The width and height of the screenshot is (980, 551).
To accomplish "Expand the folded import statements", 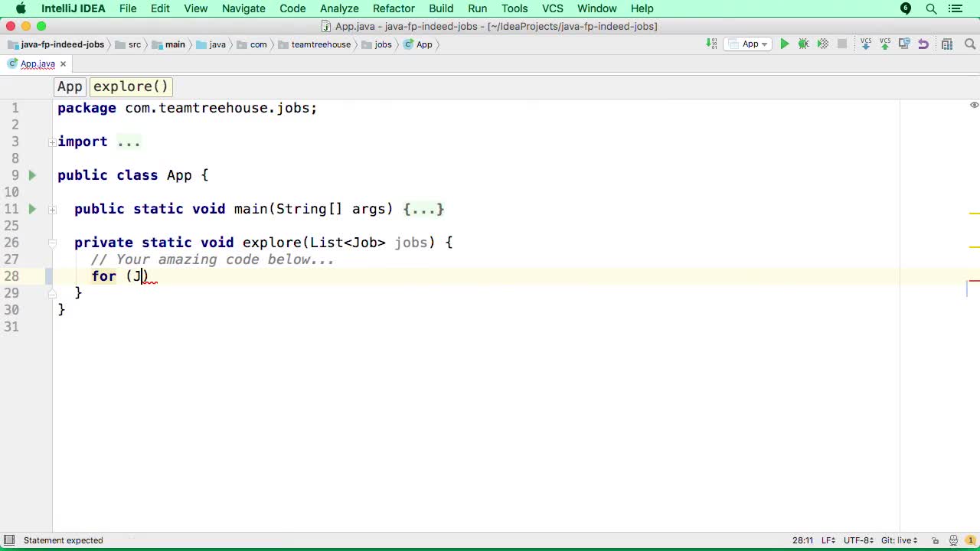I will click(x=51, y=142).
